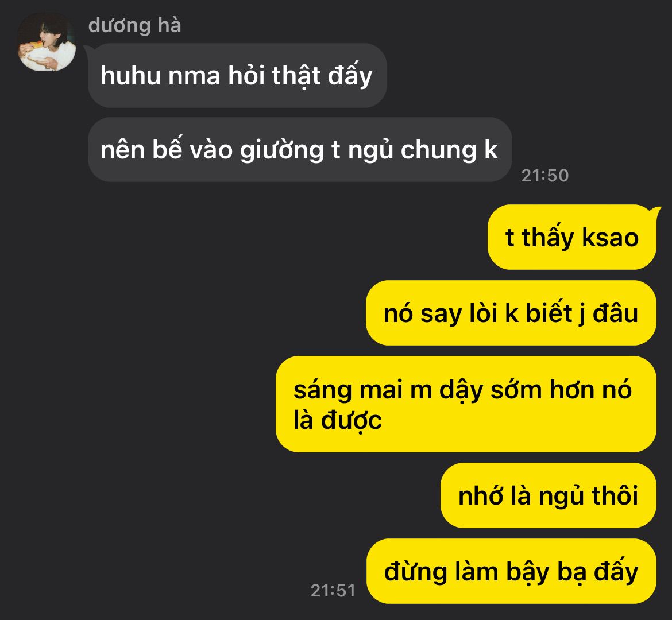This screenshot has width=672, height=620.
Task: Select the message 'nhớ là ngủ thôi'
Action: tap(548, 495)
